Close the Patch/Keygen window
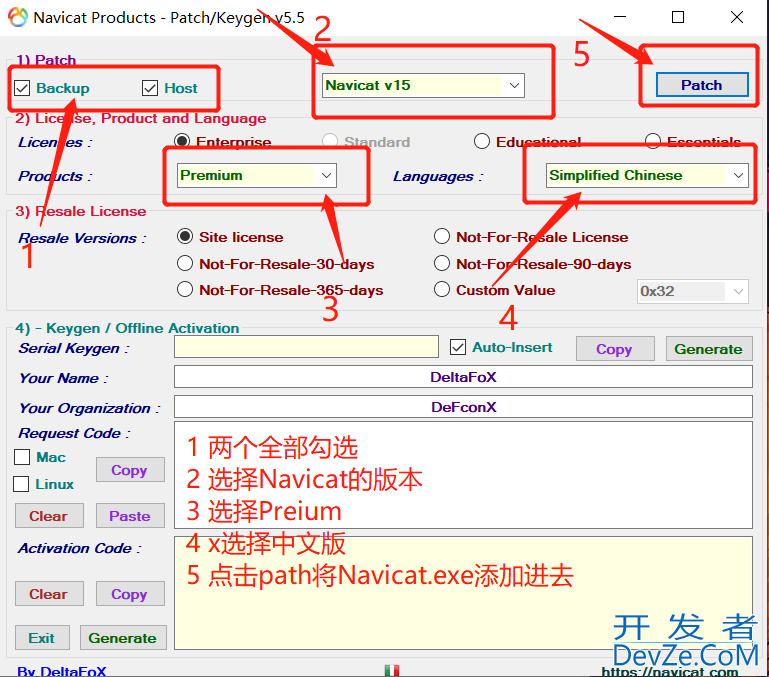Screen dimensions: 769x677 tap(737, 17)
